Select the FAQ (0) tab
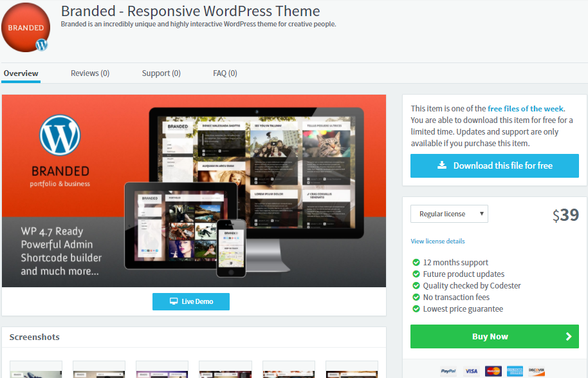This screenshot has height=378, width=588. (225, 73)
